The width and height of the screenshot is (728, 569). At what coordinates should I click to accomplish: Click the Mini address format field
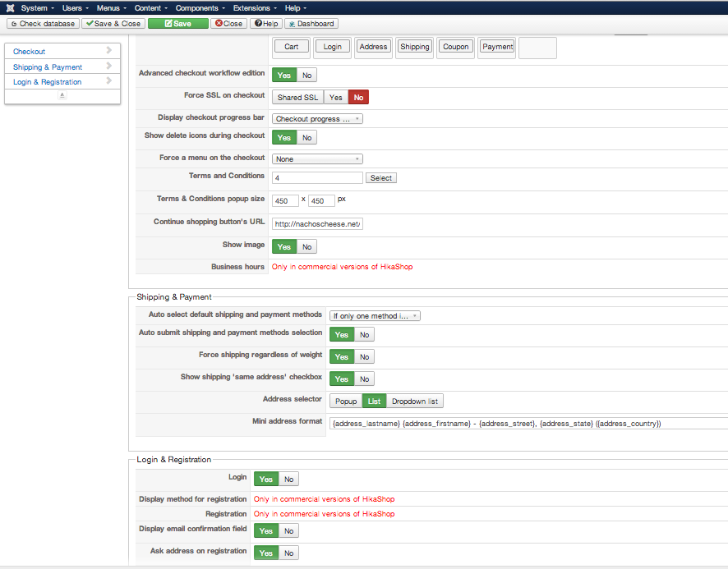click(x=528, y=424)
